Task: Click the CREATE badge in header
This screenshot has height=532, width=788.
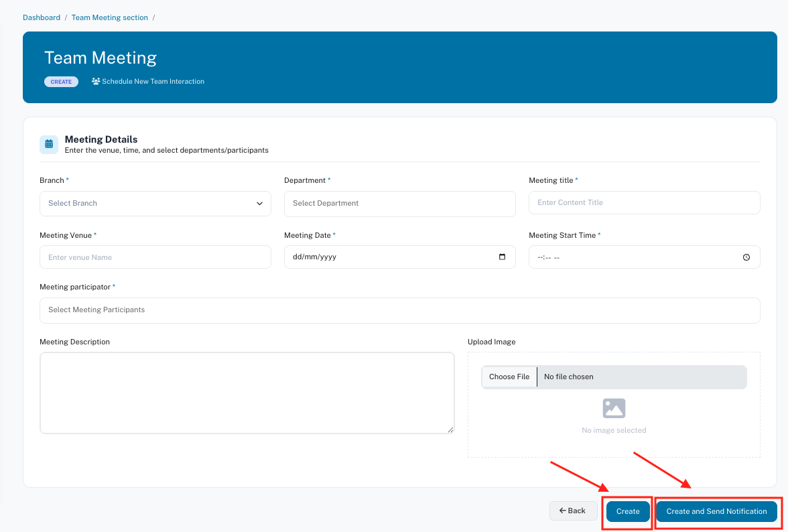Action: (x=61, y=82)
